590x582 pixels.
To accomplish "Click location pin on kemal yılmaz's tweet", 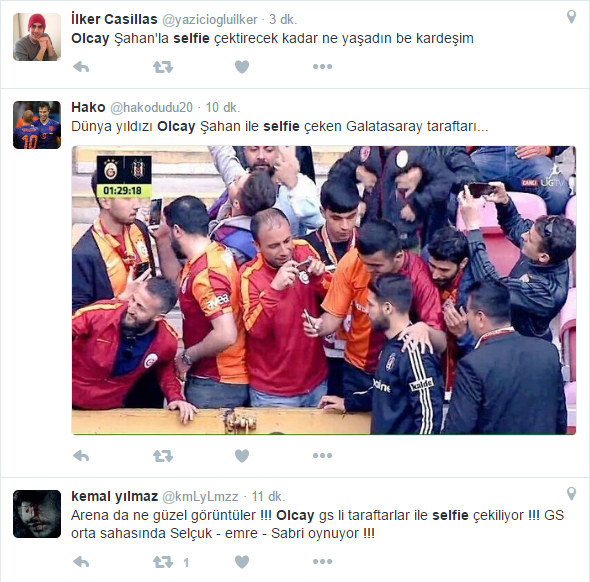I will [571, 494].
